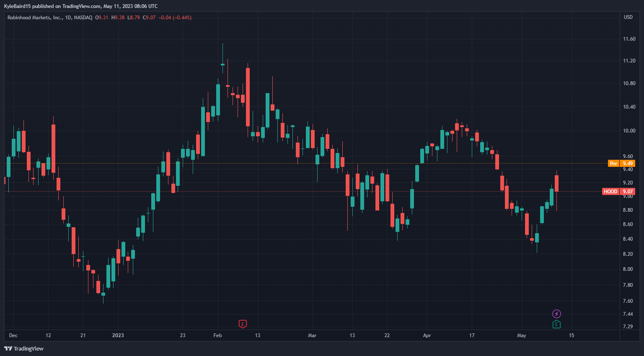Click the 9.20 price axis label
This screenshot has width=644, height=356.
click(628, 183)
